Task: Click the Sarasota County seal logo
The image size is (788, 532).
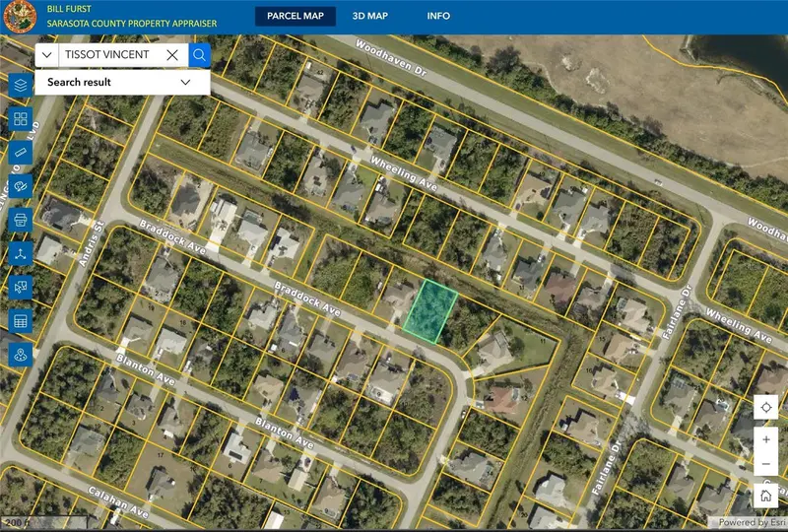Action: (x=20, y=17)
